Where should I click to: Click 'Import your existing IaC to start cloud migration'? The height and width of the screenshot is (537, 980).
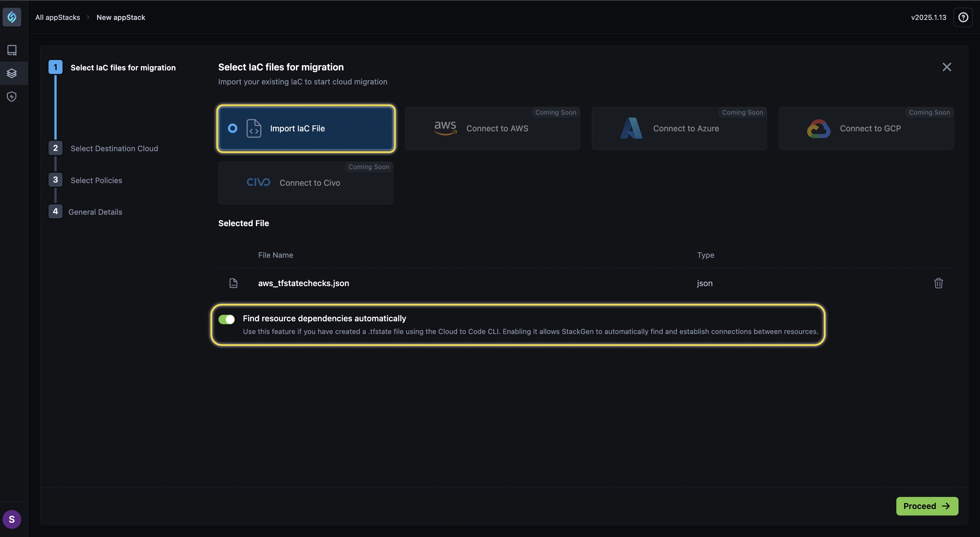point(302,81)
